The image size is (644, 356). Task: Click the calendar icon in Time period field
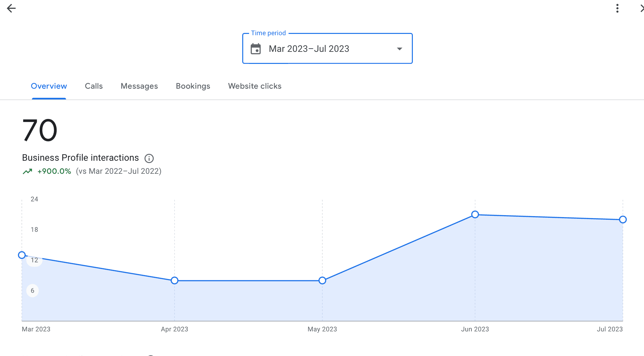click(256, 49)
